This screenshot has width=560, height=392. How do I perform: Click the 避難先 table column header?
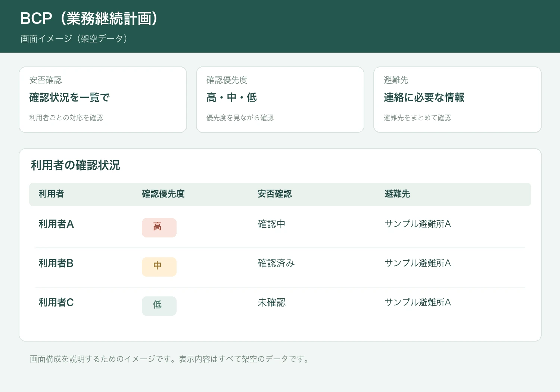pyautogui.click(x=397, y=194)
